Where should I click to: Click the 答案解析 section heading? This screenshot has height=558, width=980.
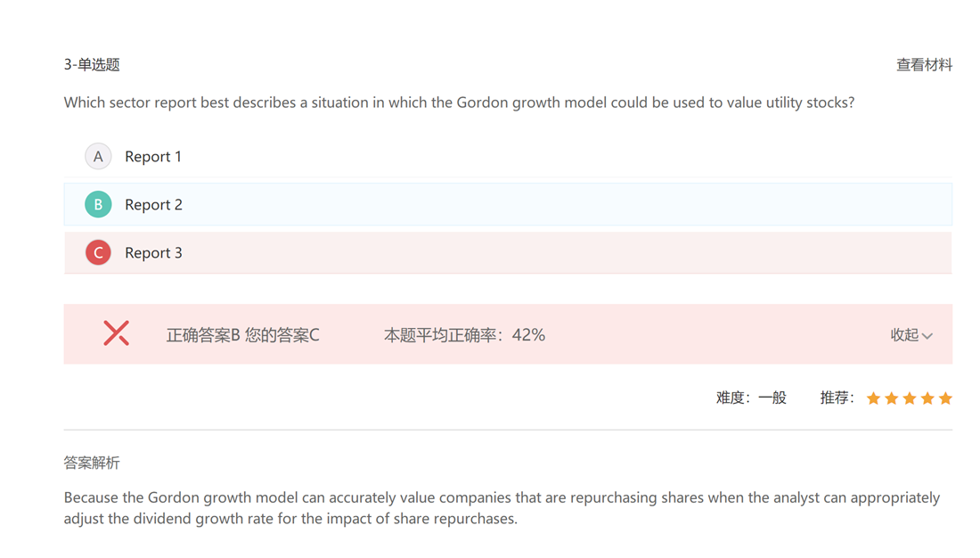92,463
